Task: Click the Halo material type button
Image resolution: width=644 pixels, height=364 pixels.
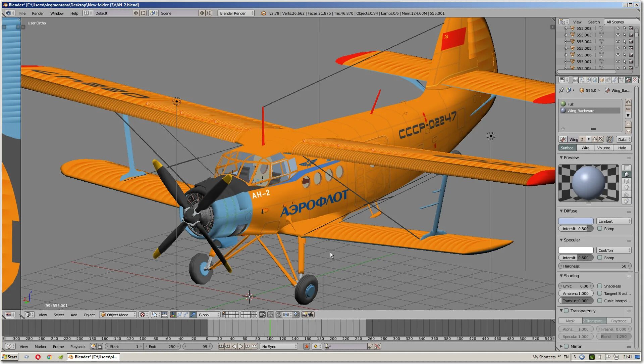Action: coord(622,148)
